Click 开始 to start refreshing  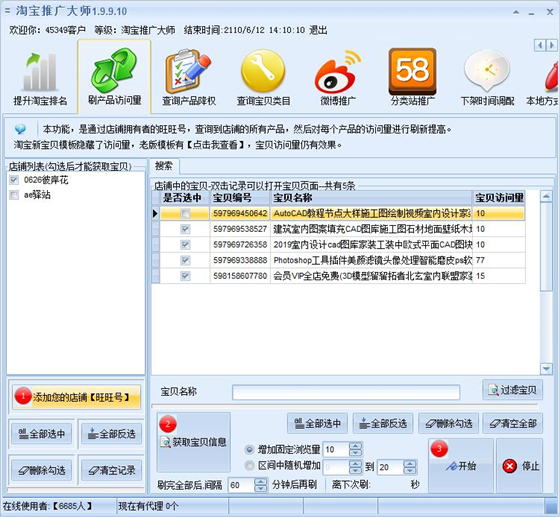point(461,466)
